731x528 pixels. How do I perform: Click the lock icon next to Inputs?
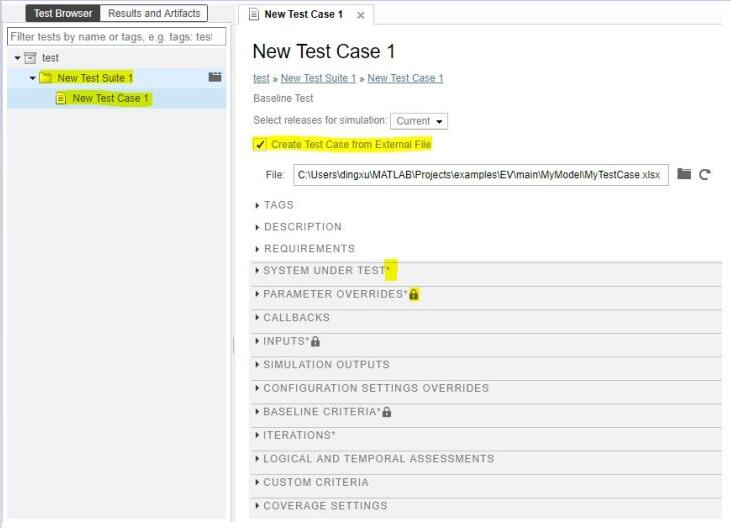(x=315, y=342)
